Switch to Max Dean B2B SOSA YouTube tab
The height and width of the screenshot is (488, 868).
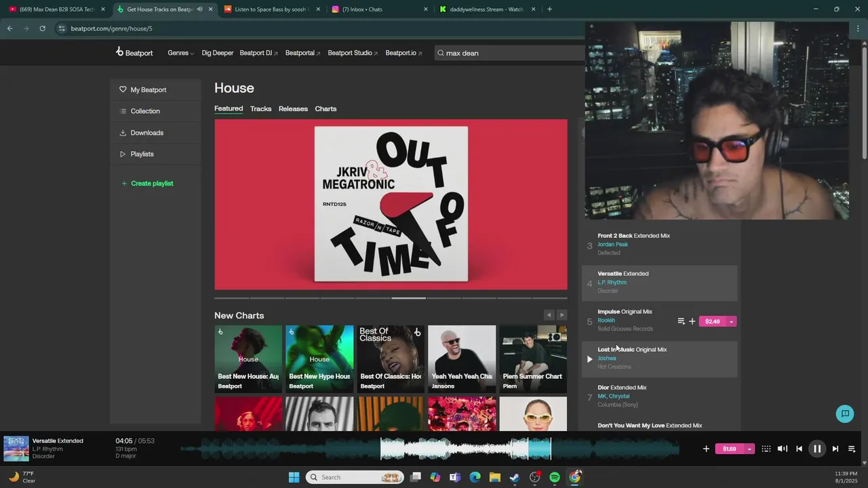(x=56, y=9)
